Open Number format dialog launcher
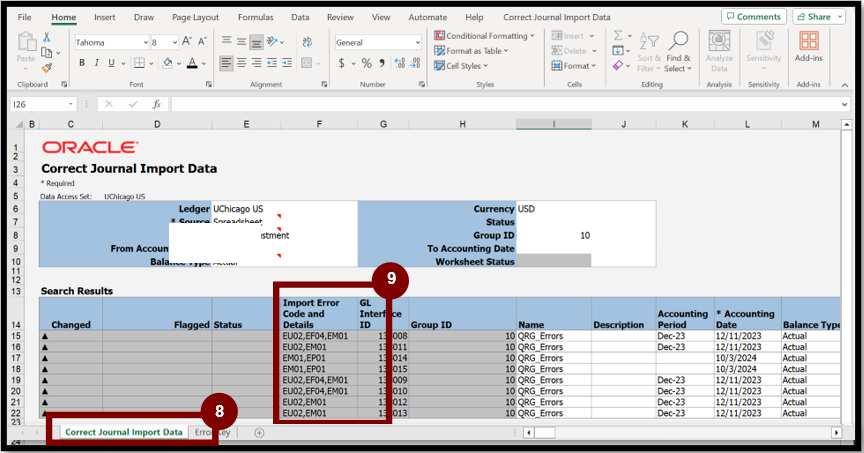Image resolution: width=864 pixels, height=453 pixels. point(422,84)
